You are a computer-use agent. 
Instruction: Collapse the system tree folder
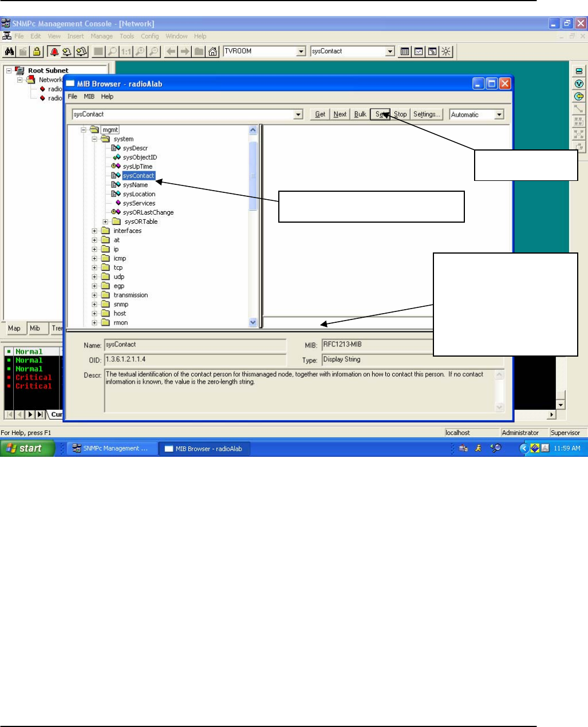click(x=94, y=139)
